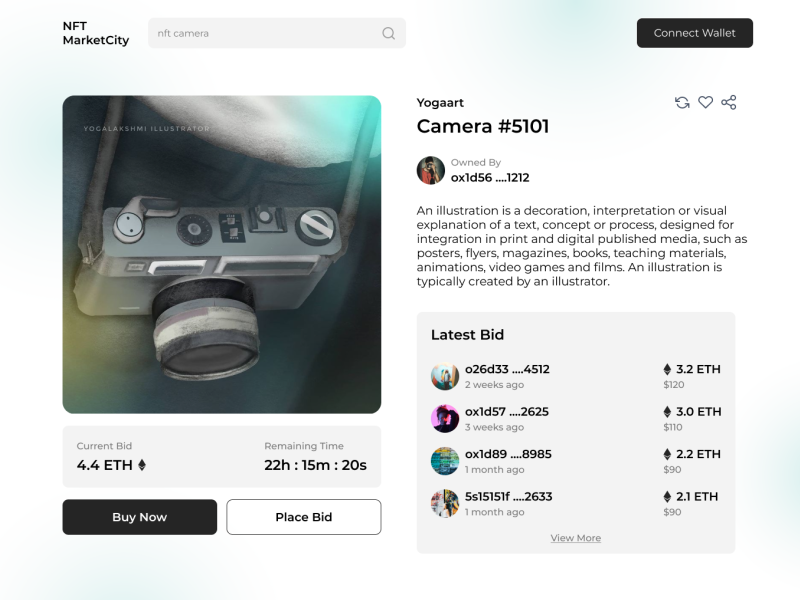Image resolution: width=800 pixels, height=600 pixels.
Task: Open bidder ox1d57 ....2625 avatar
Action: (445, 418)
